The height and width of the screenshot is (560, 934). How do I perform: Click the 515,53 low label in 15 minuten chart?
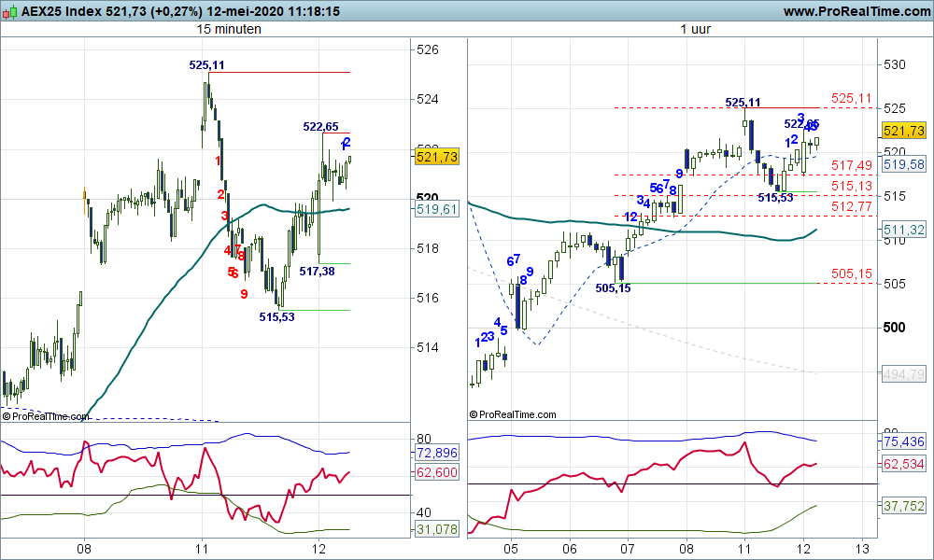click(277, 317)
